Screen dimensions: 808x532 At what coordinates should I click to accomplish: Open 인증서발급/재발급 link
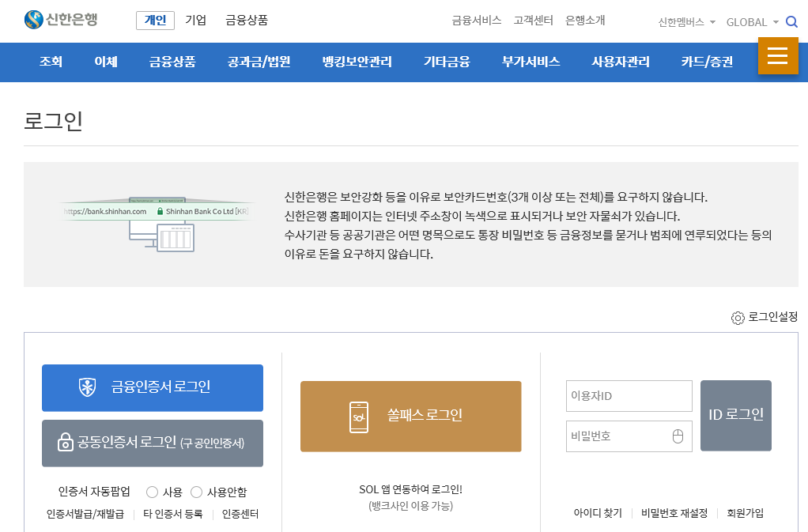(85, 514)
